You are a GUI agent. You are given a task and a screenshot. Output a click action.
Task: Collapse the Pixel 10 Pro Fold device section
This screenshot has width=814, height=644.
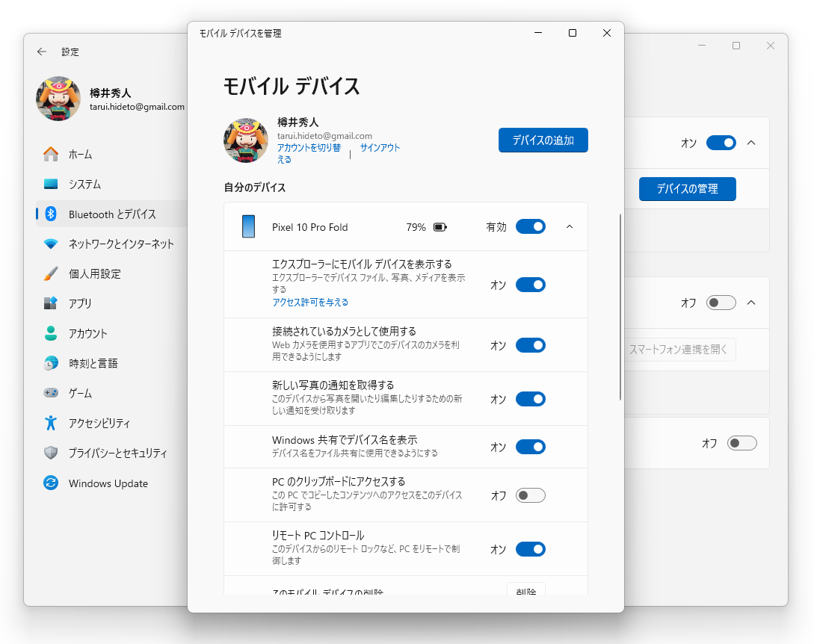pos(570,227)
